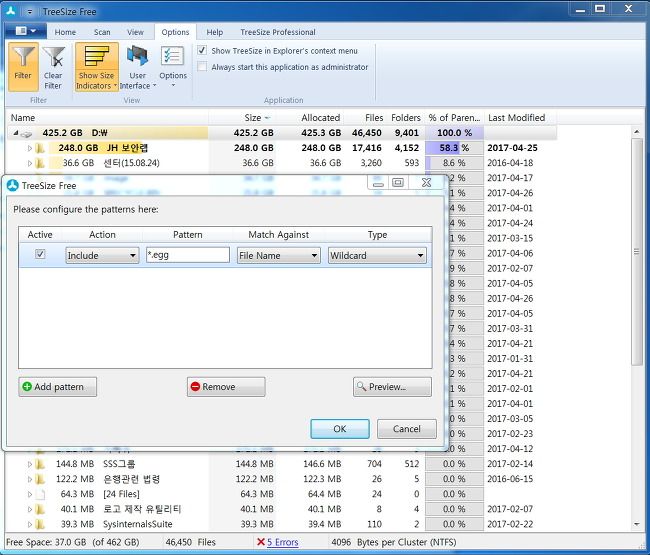Expand the SSS그룹 folder
The width and height of the screenshot is (650, 555).
point(30,464)
